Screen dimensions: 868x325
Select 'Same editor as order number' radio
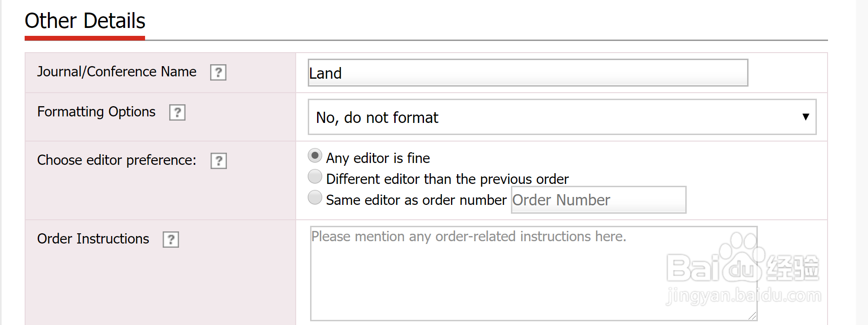(x=315, y=197)
